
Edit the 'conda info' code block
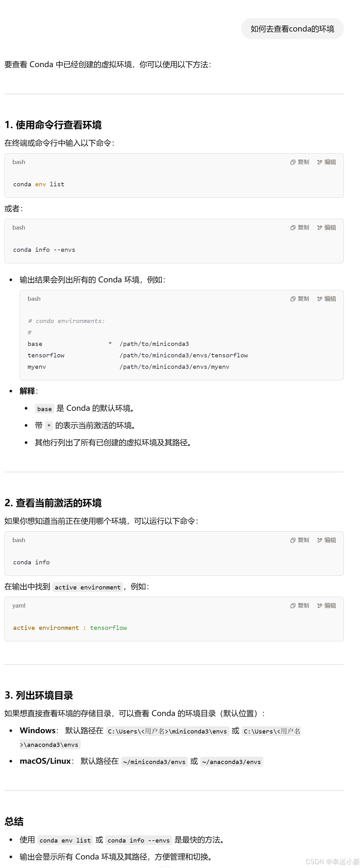[326, 540]
